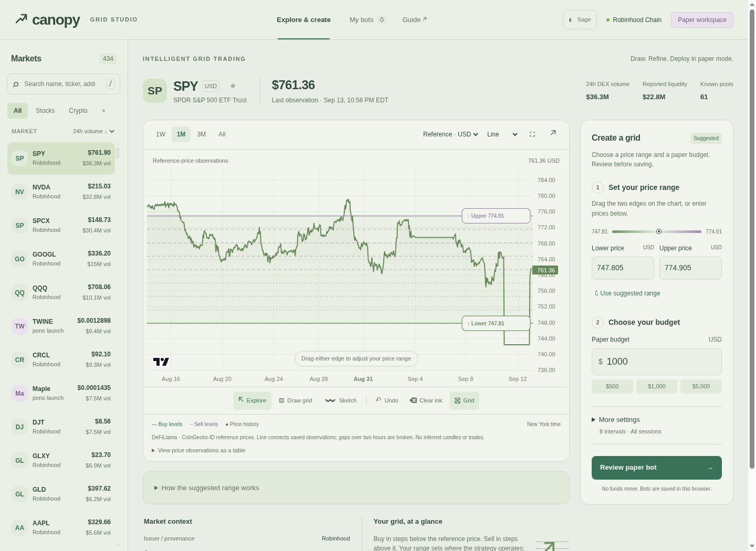Open the Guide external link
The height and width of the screenshot is (551, 756).
(415, 20)
